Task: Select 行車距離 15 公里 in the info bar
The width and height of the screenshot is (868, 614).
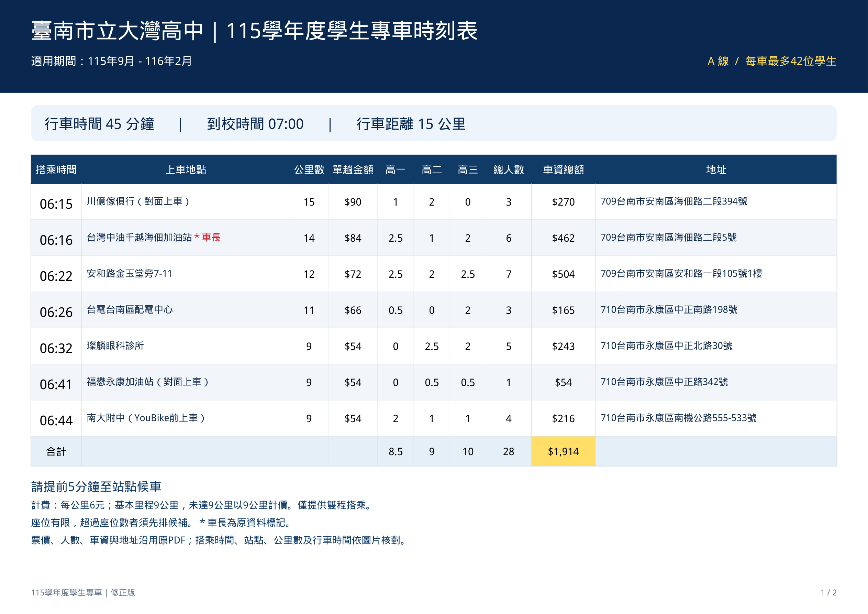Action: point(411,124)
